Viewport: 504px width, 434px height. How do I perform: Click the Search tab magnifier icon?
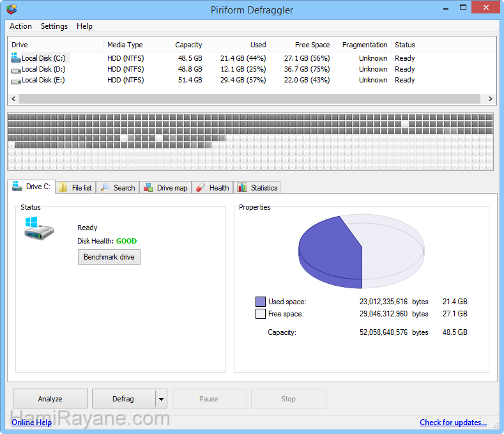tap(106, 188)
